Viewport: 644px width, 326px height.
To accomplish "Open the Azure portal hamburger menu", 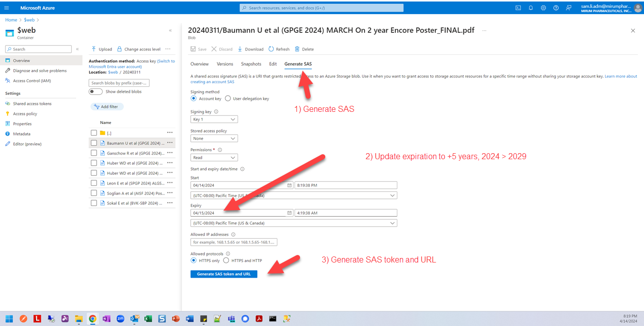I will (x=7, y=8).
